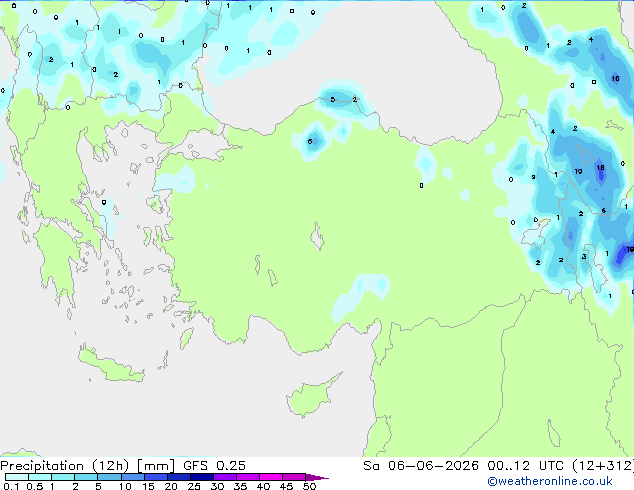Image resolution: width=634 pixels, height=490 pixels.
Task: Open the weatheronline.co.uk link
Action: [x=550, y=481]
